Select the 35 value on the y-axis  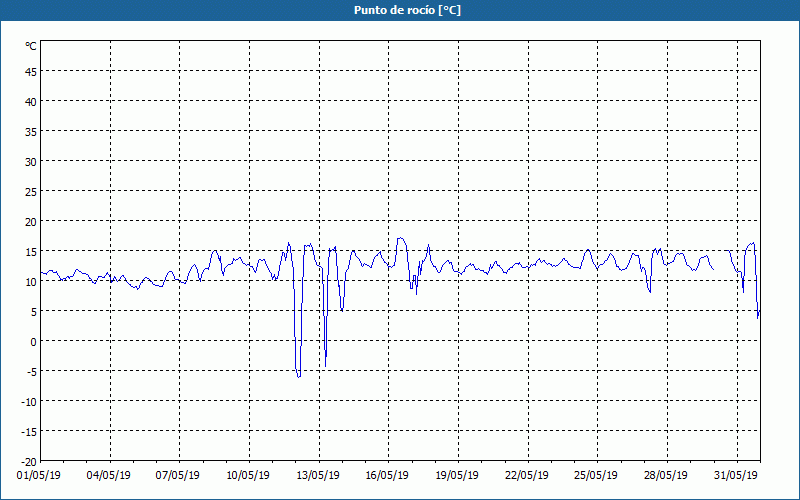tap(31, 132)
